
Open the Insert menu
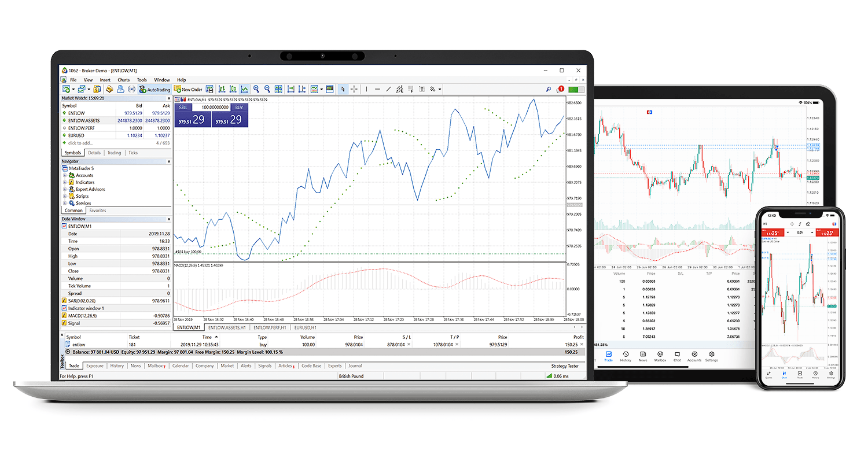tap(105, 80)
